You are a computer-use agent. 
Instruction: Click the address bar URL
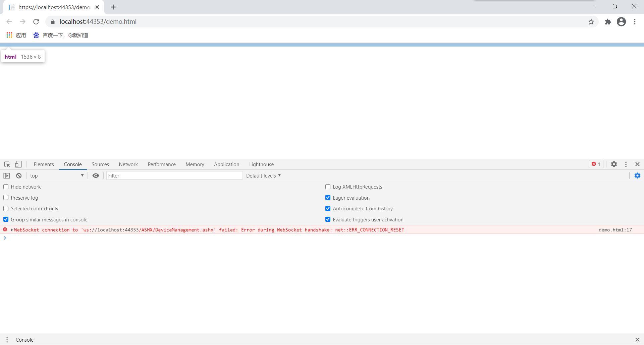98,22
